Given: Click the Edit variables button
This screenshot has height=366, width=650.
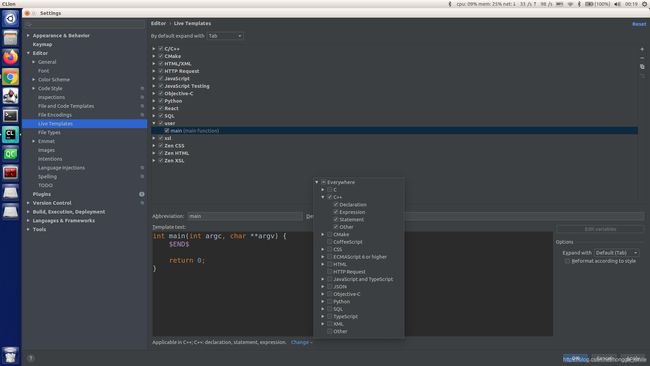Looking at the screenshot, I should pyautogui.click(x=600, y=229).
